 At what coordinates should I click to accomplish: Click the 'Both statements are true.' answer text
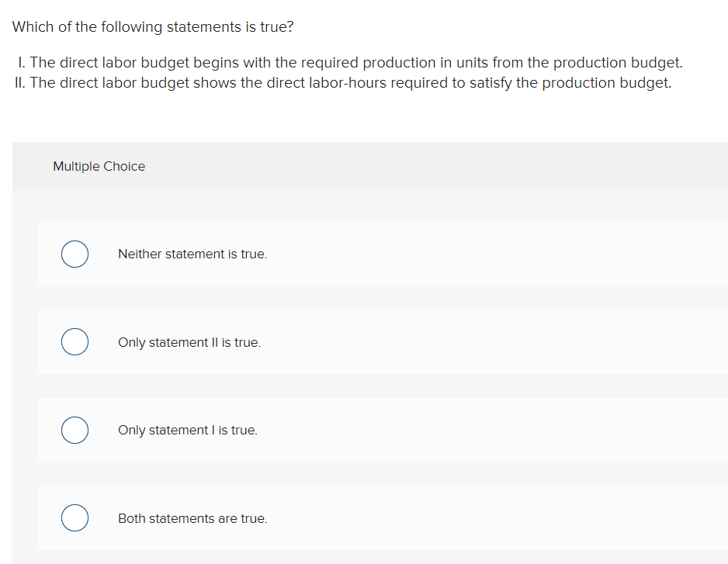pos(192,518)
